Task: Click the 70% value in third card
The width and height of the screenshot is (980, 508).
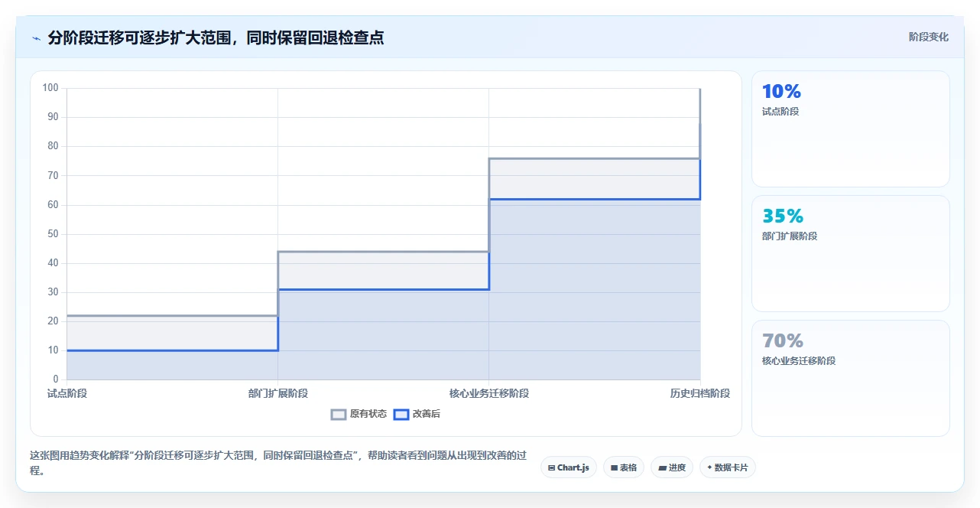Action: [783, 341]
